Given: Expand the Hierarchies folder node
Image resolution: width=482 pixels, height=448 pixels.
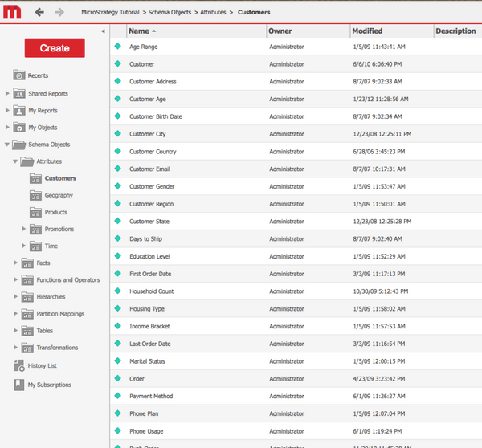Looking at the screenshot, I should click(x=15, y=296).
